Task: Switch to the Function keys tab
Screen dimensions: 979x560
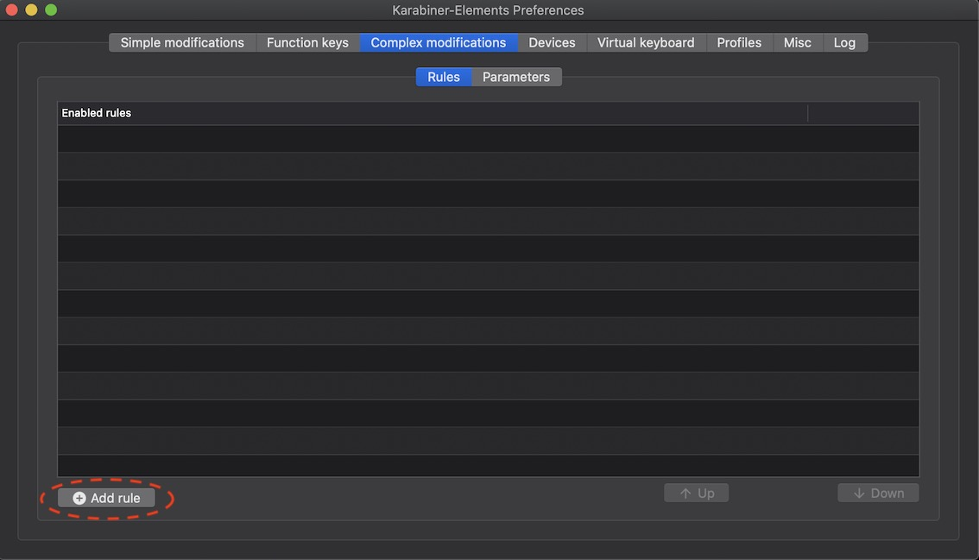Action: click(x=308, y=42)
